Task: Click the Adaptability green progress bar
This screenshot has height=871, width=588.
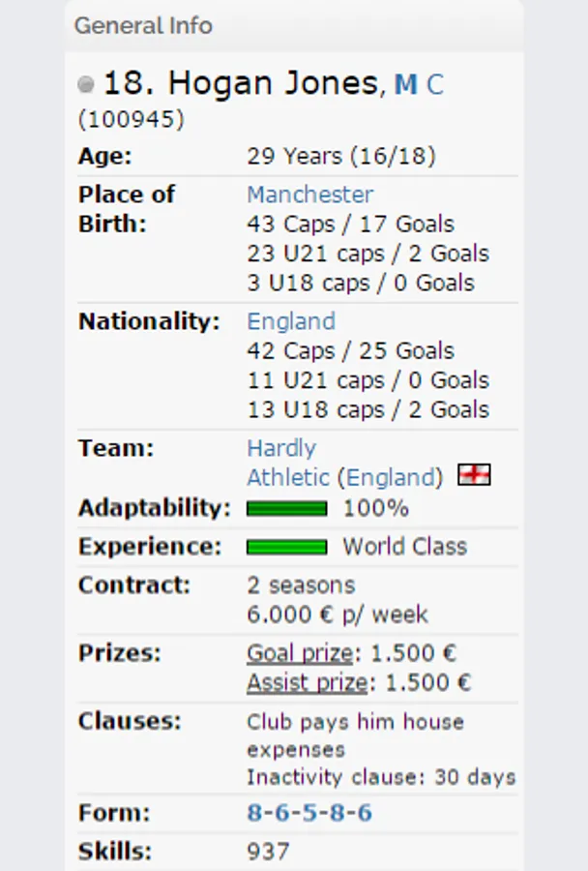Action: click(286, 508)
